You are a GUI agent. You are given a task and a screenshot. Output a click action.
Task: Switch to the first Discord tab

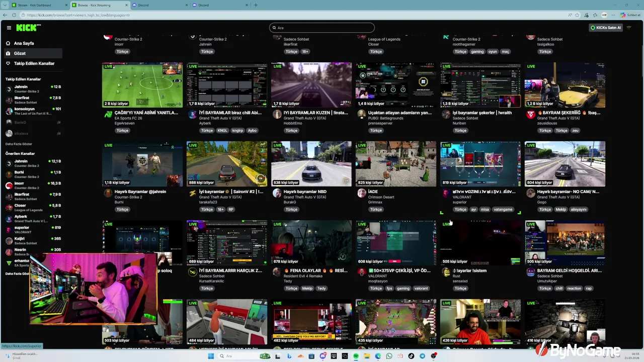(x=160, y=5)
